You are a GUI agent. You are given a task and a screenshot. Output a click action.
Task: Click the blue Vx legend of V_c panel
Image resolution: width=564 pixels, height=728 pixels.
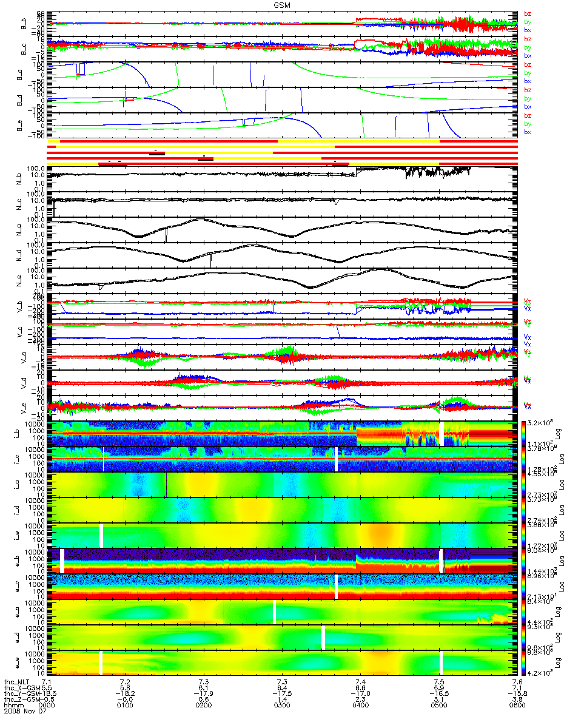click(528, 337)
